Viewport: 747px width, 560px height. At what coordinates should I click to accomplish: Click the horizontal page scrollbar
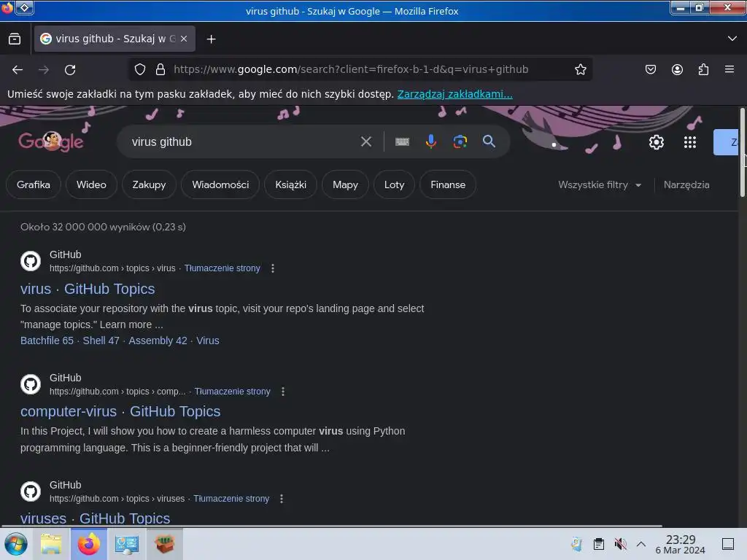(x=332, y=526)
